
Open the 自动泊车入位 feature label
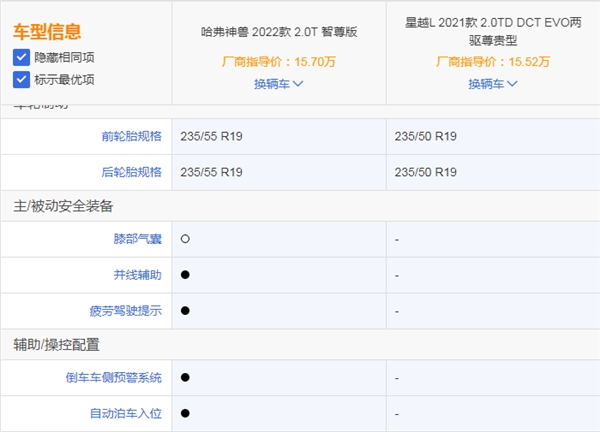pos(125,413)
